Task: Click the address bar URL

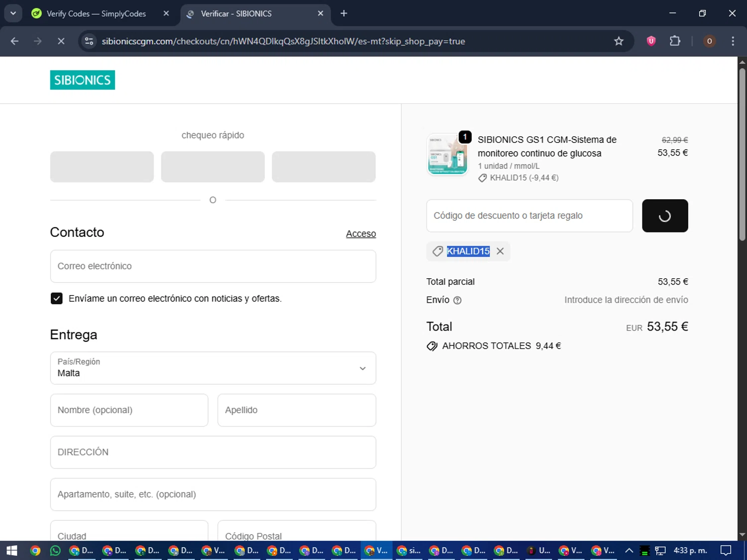Action: click(x=283, y=41)
